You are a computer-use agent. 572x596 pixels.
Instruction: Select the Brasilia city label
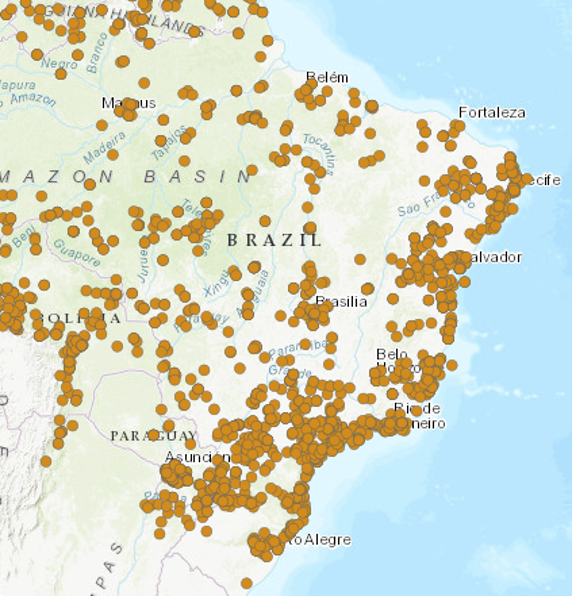pos(341,302)
